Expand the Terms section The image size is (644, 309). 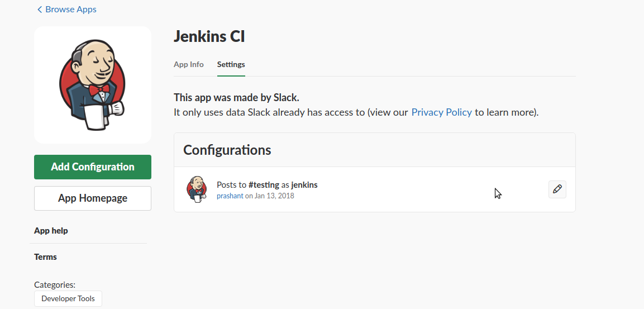[45, 257]
